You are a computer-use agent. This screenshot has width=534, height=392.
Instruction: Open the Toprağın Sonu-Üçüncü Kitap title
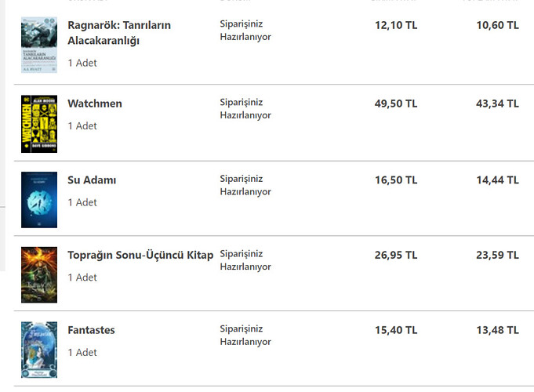[140, 255]
